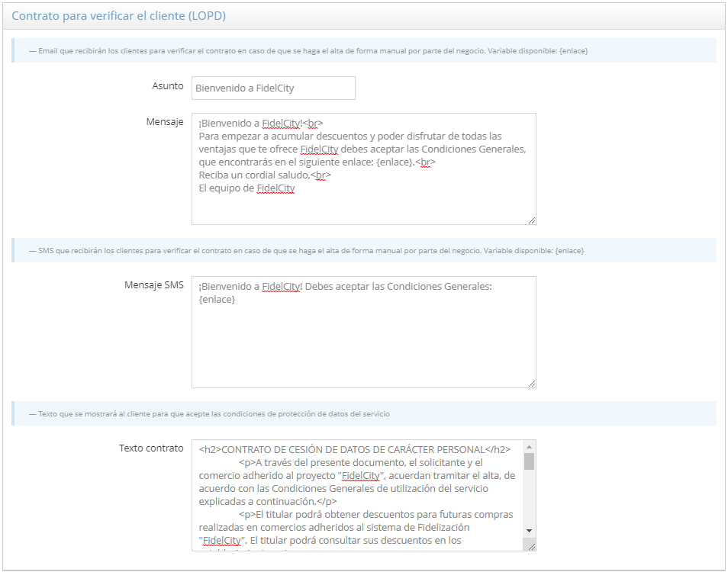Click the Texto contrato label
This screenshot has height=572, width=728.
tap(151, 448)
